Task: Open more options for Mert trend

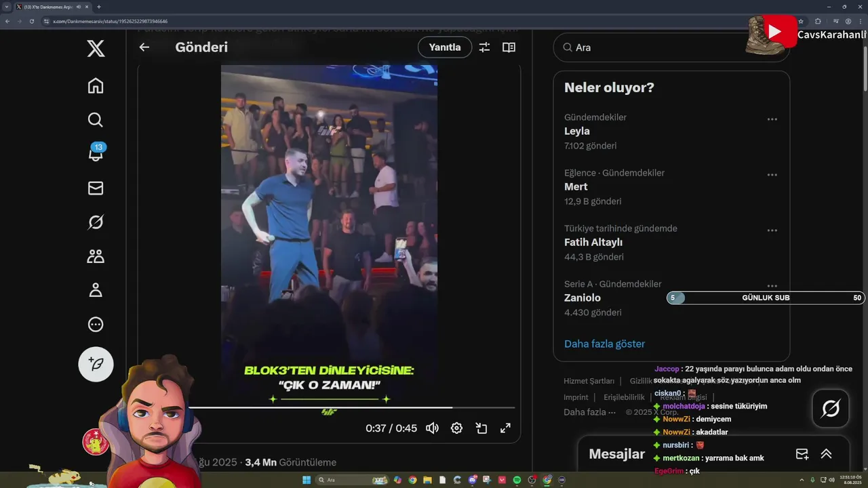Action: [772, 175]
